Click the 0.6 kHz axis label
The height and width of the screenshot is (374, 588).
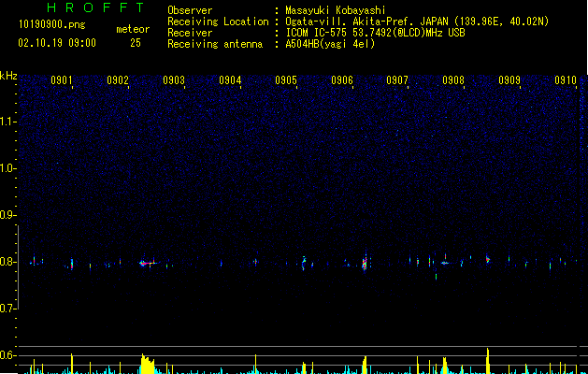coord(7,355)
